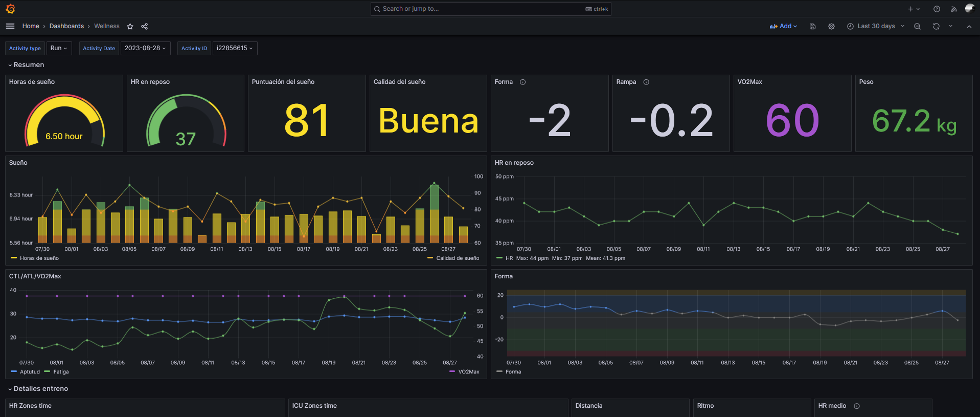Click the HR en reposo 37 gauge
Image resolution: width=980 pixels, height=417 pixels.
tap(186, 121)
